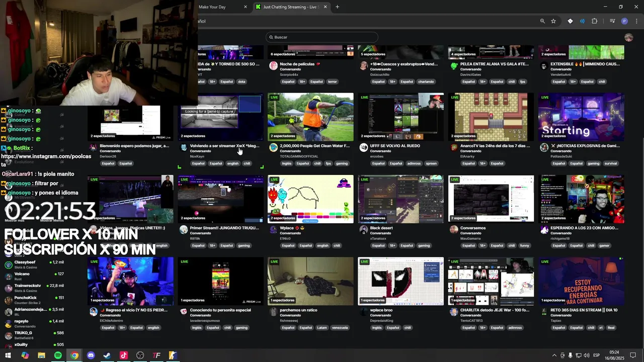Image resolution: width=644 pixels, height=362 pixels.
Task: Open Counter-Strike icon in taskbar
Action: pyautogui.click(x=173, y=355)
